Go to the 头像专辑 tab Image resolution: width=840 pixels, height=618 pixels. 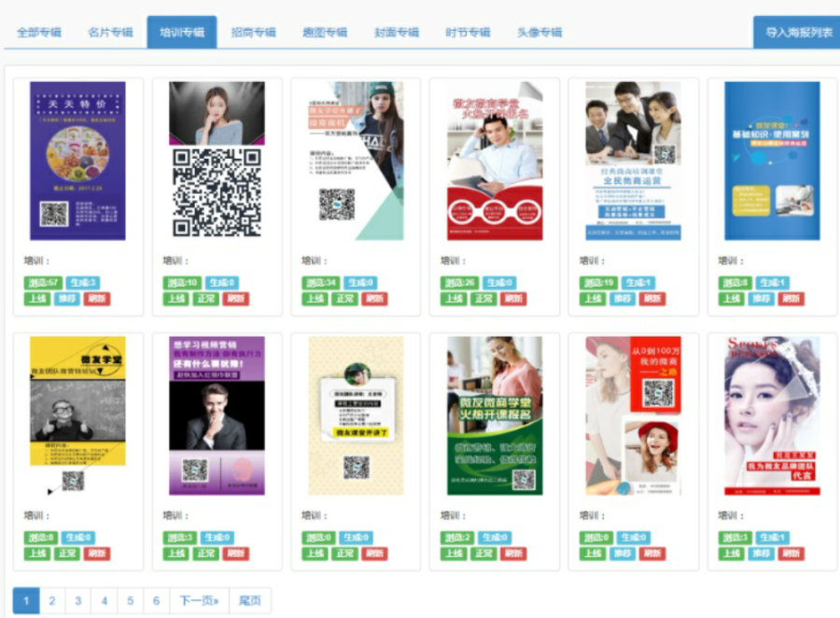coord(539,33)
